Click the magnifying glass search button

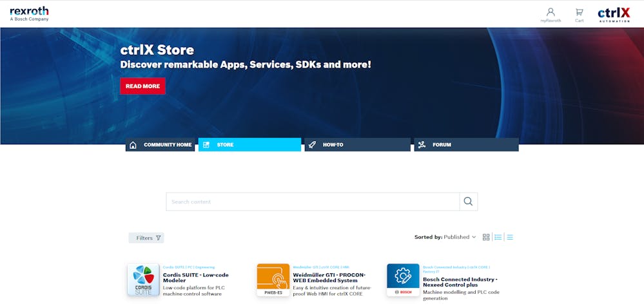click(468, 202)
